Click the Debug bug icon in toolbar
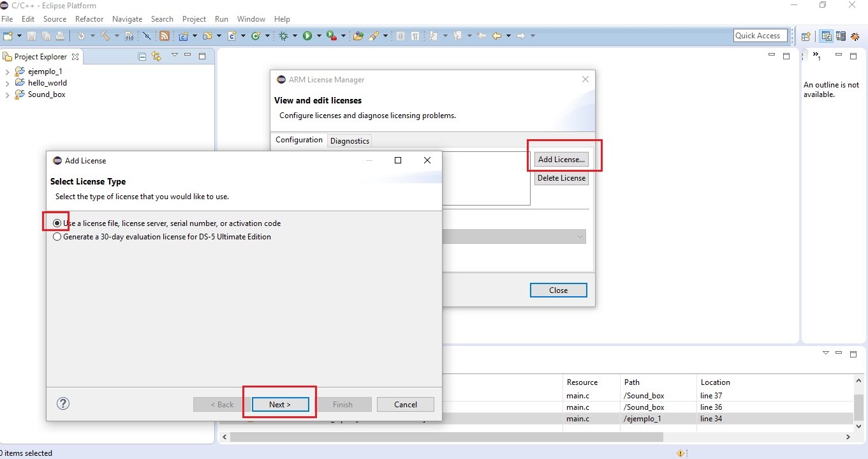Image resolution: width=868 pixels, height=459 pixels. click(284, 36)
